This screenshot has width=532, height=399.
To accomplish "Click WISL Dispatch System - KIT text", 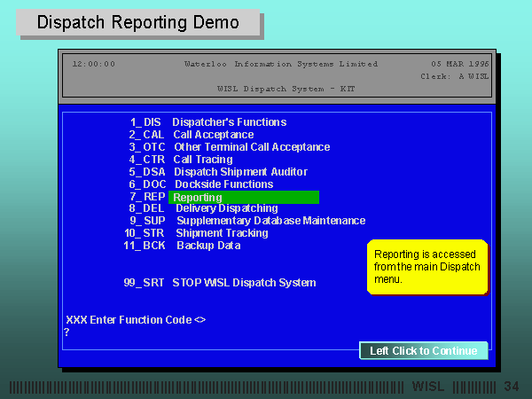I will pyautogui.click(x=286, y=89).
